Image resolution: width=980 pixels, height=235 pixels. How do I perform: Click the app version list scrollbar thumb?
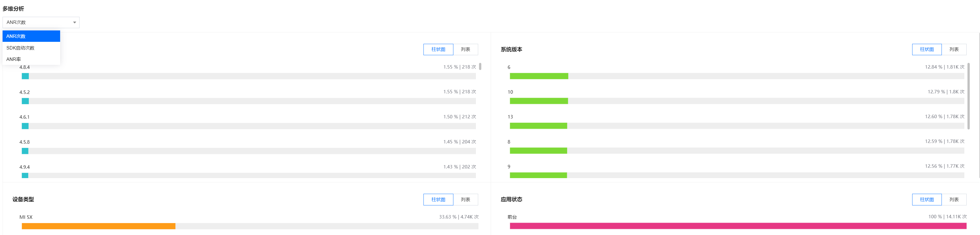pyautogui.click(x=480, y=67)
